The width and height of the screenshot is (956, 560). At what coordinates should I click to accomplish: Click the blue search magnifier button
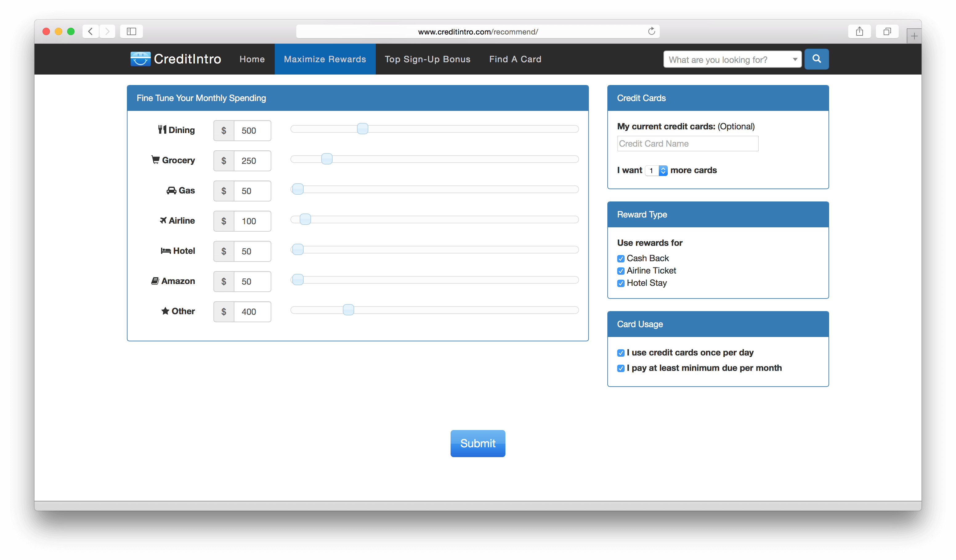[816, 59]
